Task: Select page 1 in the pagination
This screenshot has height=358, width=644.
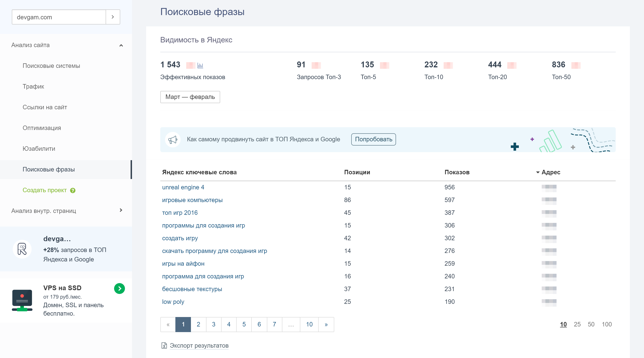Action: pyautogui.click(x=183, y=325)
